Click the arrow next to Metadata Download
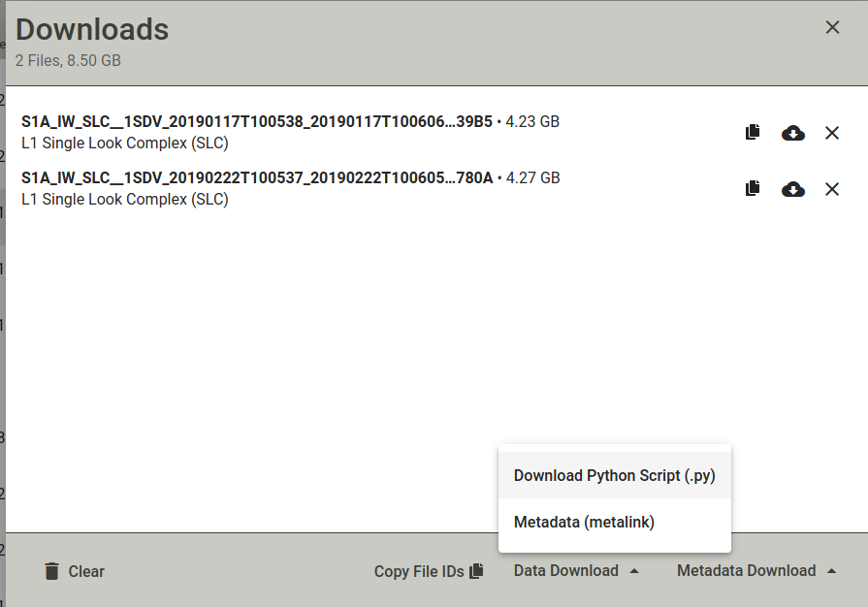The height and width of the screenshot is (607, 868). (831, 571)
